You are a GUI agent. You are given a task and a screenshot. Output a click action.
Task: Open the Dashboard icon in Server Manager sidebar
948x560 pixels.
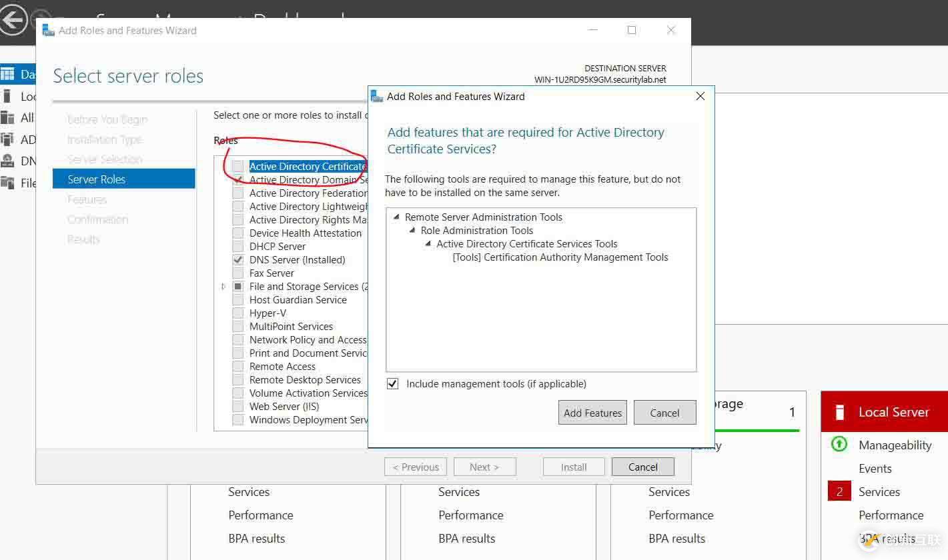(x=7, y=74)
